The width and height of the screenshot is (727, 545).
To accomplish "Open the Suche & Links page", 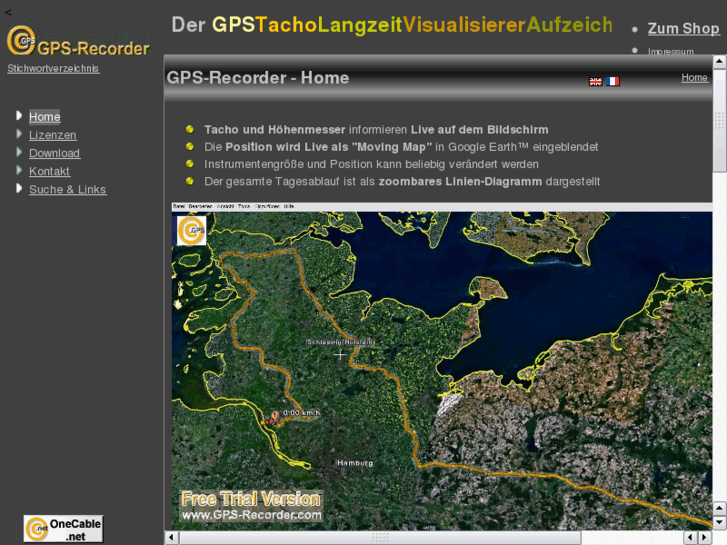I will pos(68,189).
